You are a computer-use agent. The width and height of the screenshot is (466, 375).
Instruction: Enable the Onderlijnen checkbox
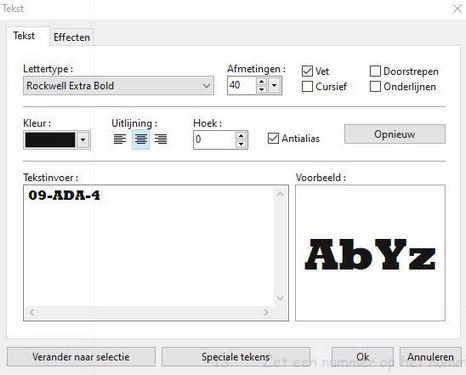point(375,86)
